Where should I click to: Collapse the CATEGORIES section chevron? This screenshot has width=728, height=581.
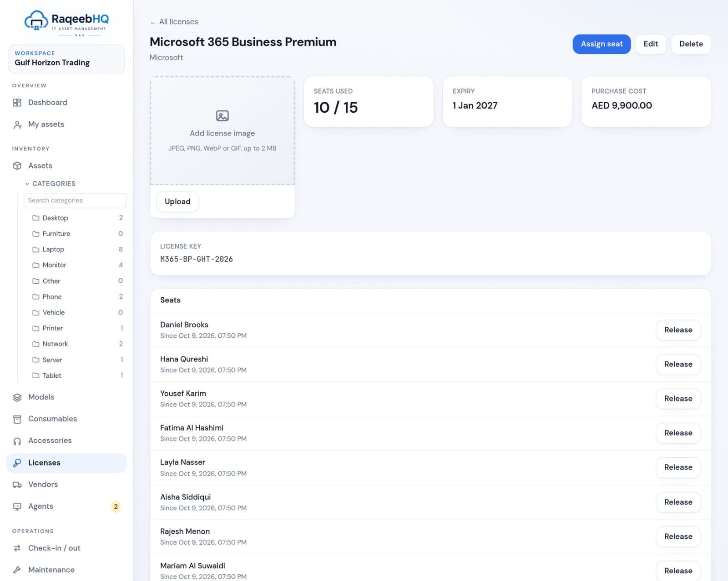point(27,184)
